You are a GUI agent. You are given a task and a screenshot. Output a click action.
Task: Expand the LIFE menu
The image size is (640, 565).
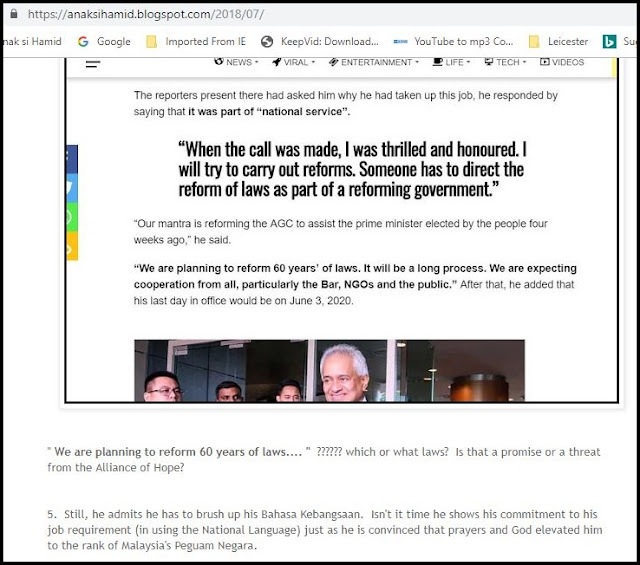tap(451, 62)
